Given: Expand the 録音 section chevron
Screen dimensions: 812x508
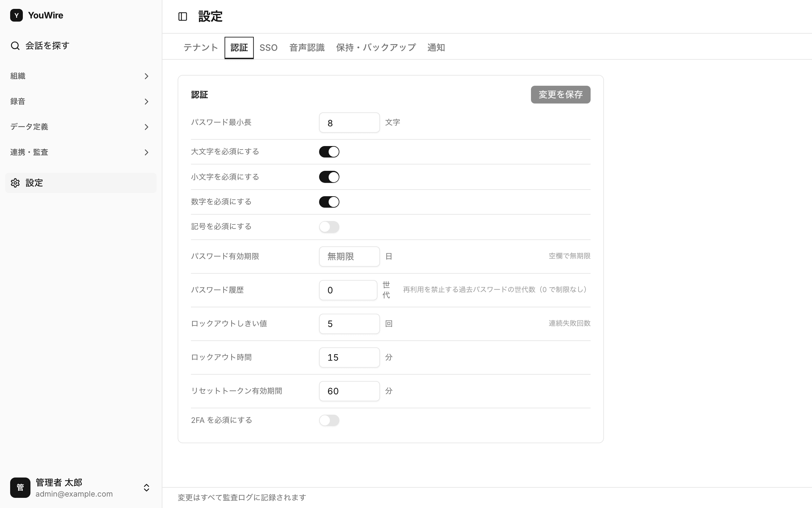Looking at the screenshot, I should [x=146, y=102].
